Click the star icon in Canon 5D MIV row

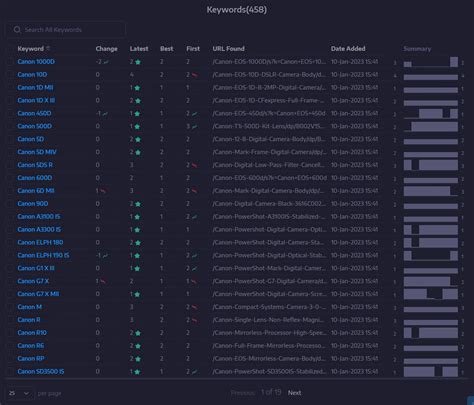tap(138, 152)
